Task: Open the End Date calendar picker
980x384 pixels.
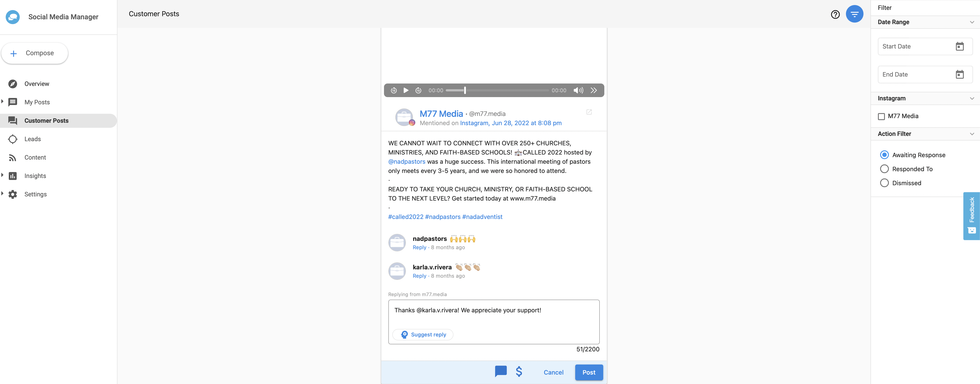Action: coord(959,75)
